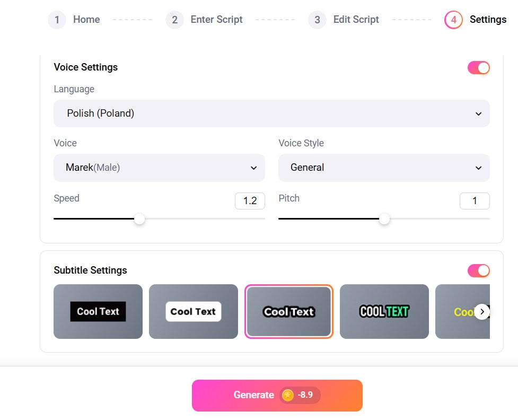
Task: Switch to the Edit Script step
Action: [x=356, y=20]
